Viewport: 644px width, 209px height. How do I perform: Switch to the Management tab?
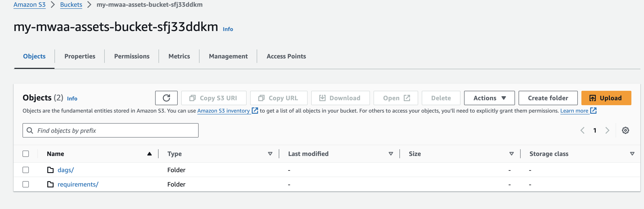[228, 56]
